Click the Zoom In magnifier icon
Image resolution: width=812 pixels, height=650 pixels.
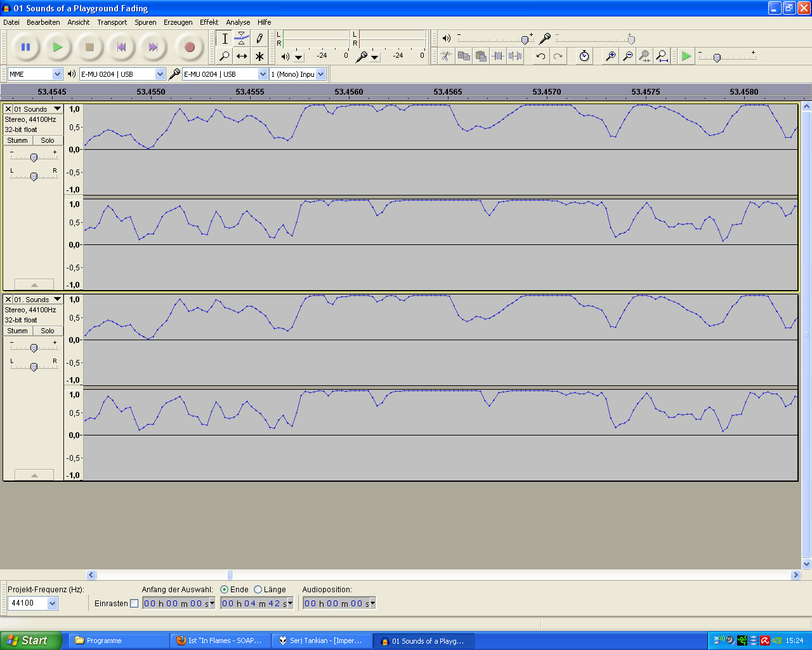click(610, 56)
